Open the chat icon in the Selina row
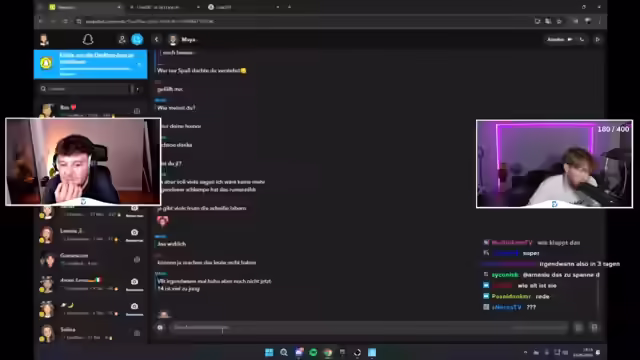This screenshot has width=640, height=360. 137,333
